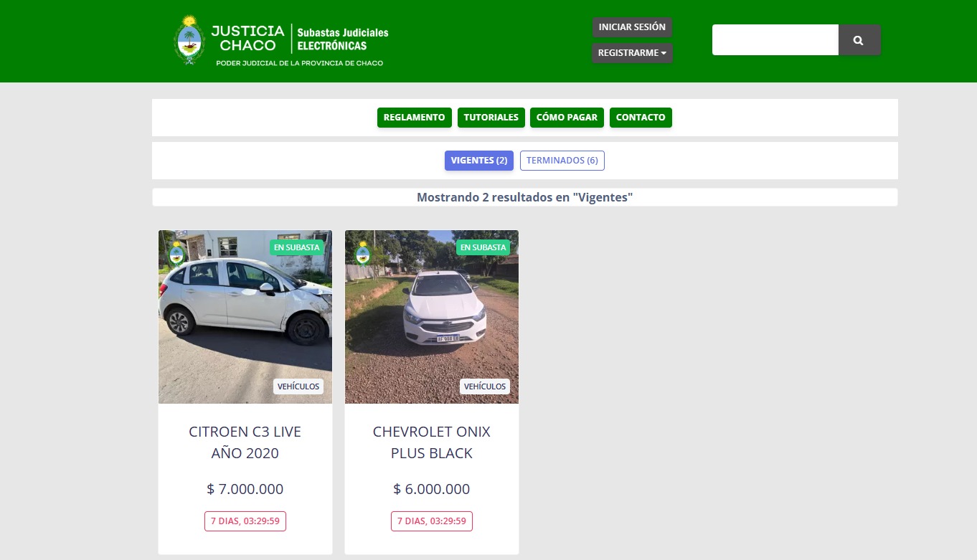Open the CHEVROLET ONIX PLUS BLACK listing
The width and height of the screenshot is (977, 560).
[431, 442]
